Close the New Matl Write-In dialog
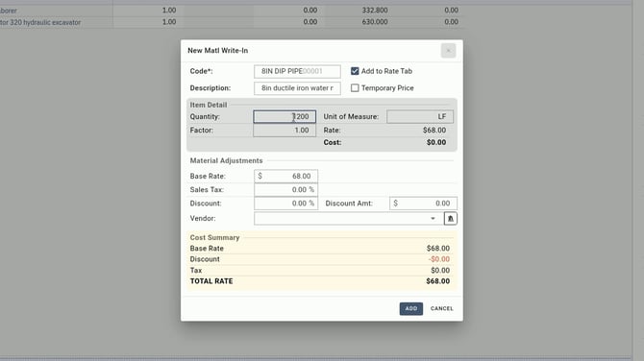Viewport: 644px width, 361px height. [x=448, y=51]
